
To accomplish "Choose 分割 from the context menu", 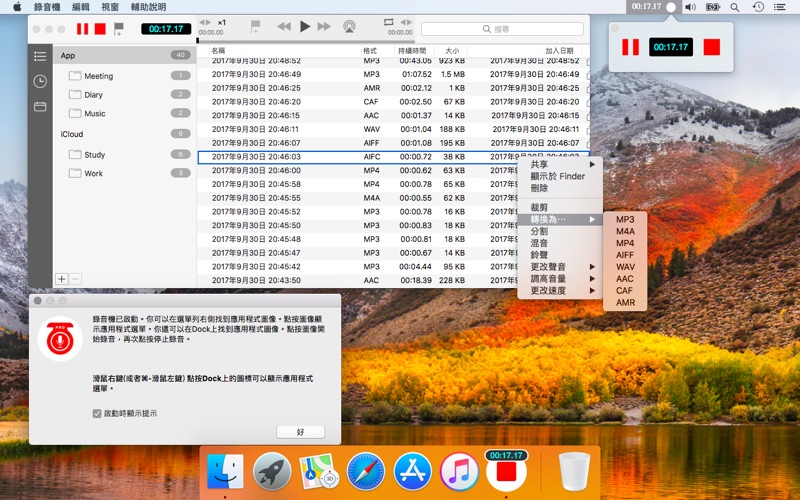I will tap(560, 231).
